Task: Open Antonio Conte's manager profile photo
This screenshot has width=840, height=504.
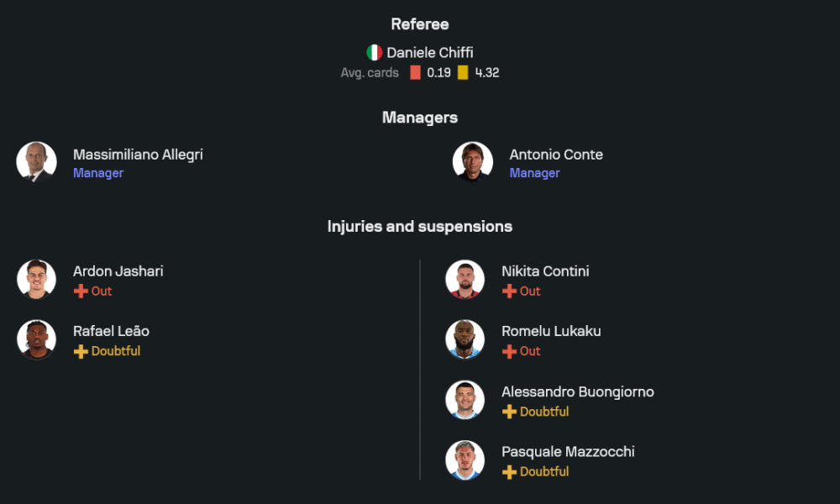Action: tap(473, 162)
